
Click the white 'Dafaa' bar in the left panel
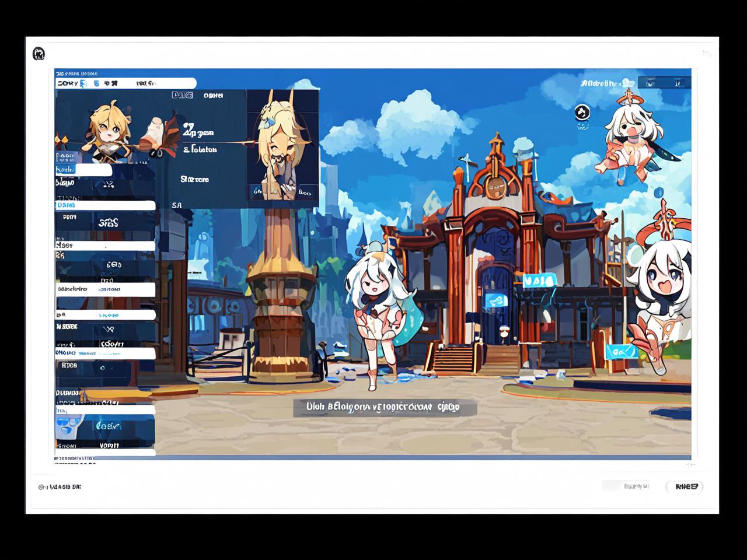coord(106,205)
